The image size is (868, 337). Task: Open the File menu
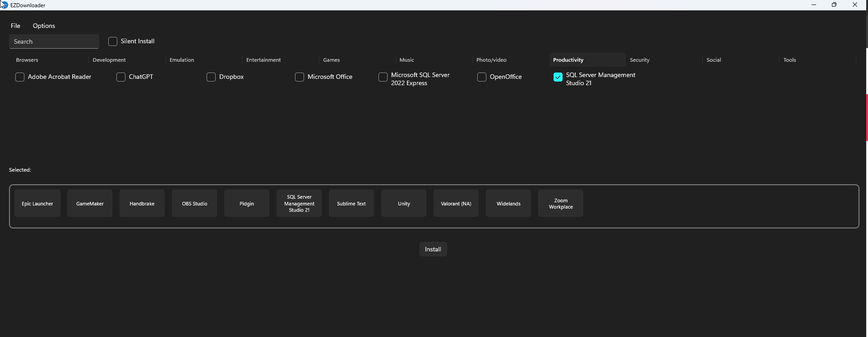[x=16, y=26]
